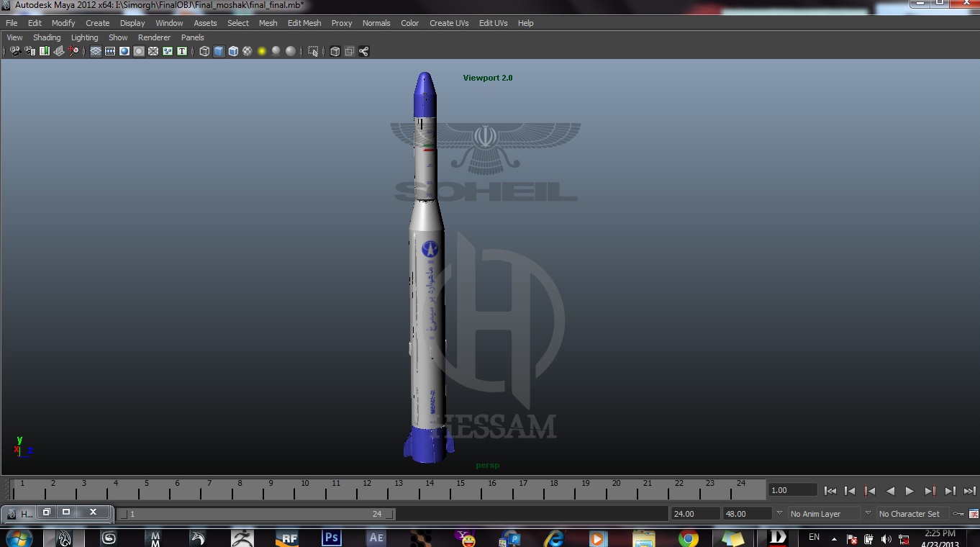Play the animation forwards
Viewport: 980px width, 547px height.
pyautogui.click(x=909, y=491)
